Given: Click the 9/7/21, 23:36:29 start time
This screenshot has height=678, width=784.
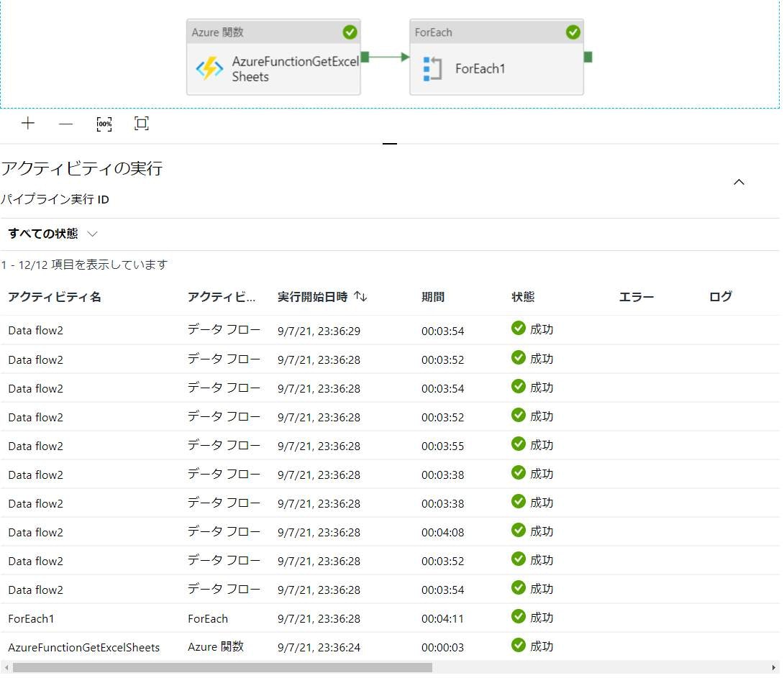Looking at the screenshot, I should click(x=319, y=331).
